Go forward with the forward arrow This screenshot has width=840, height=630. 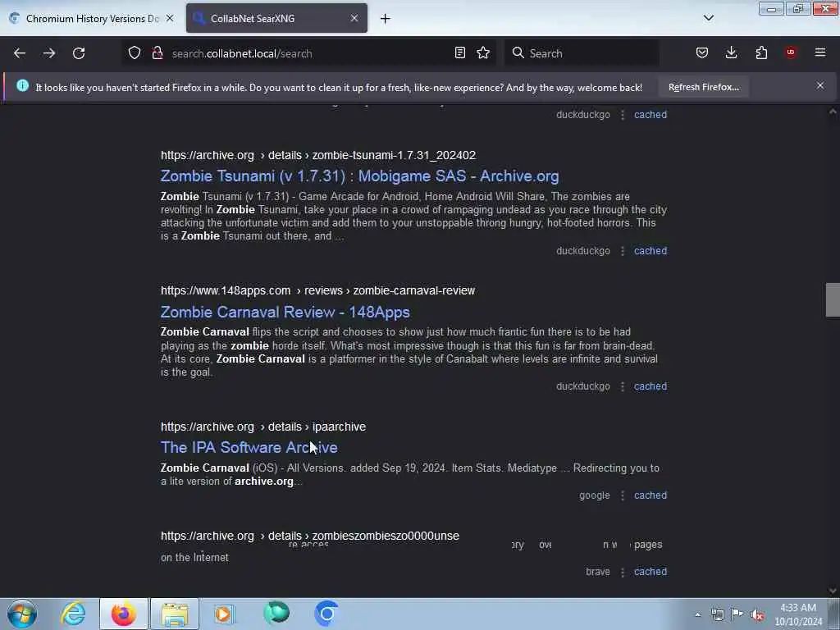pyautogui.click(x=49, y=53)
